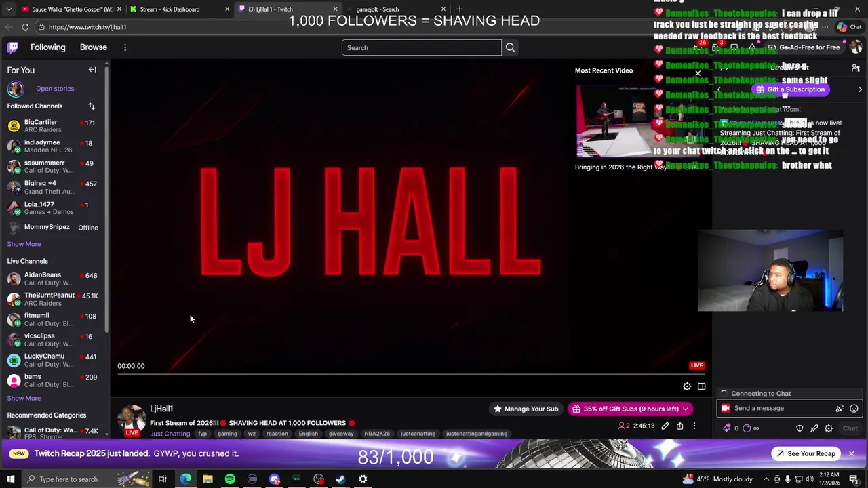Click the bits balance gem icon

[728, 428]
